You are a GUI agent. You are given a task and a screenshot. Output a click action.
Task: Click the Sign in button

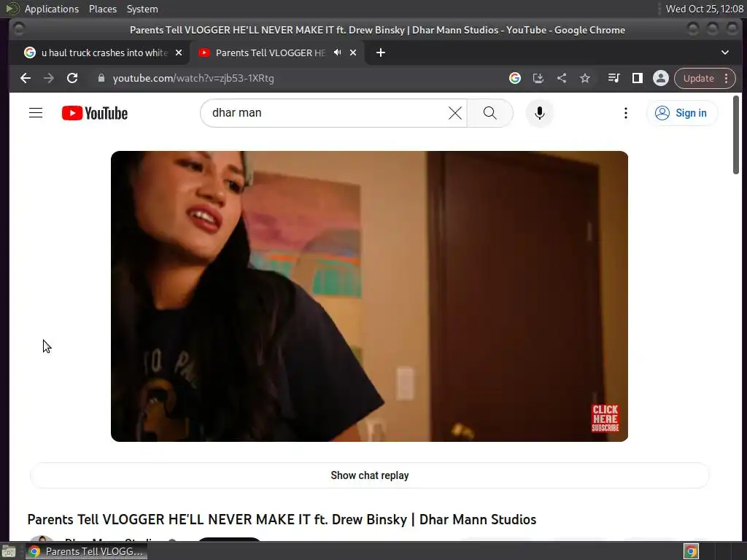[682, 113]
